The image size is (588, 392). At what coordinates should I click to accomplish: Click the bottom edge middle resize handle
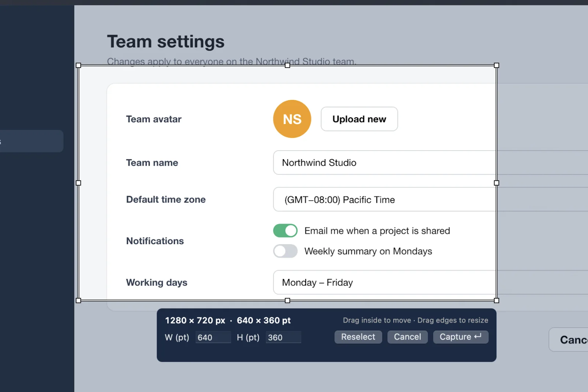287,301
